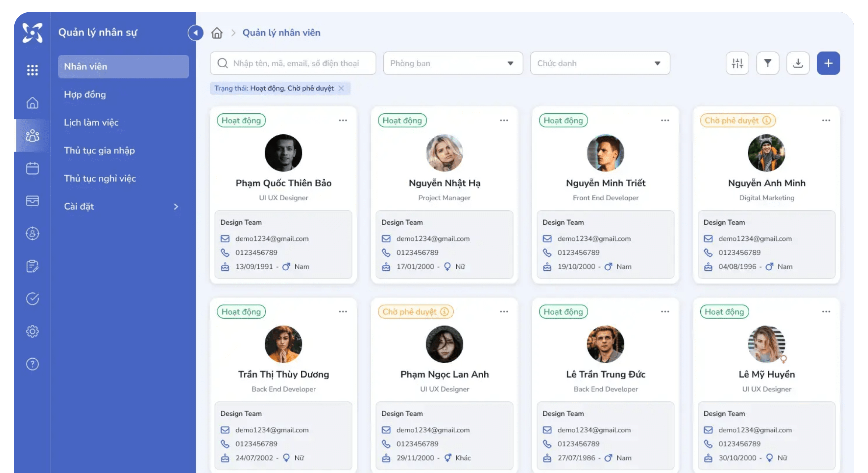Open Lịch làm việc menu item

91,123
